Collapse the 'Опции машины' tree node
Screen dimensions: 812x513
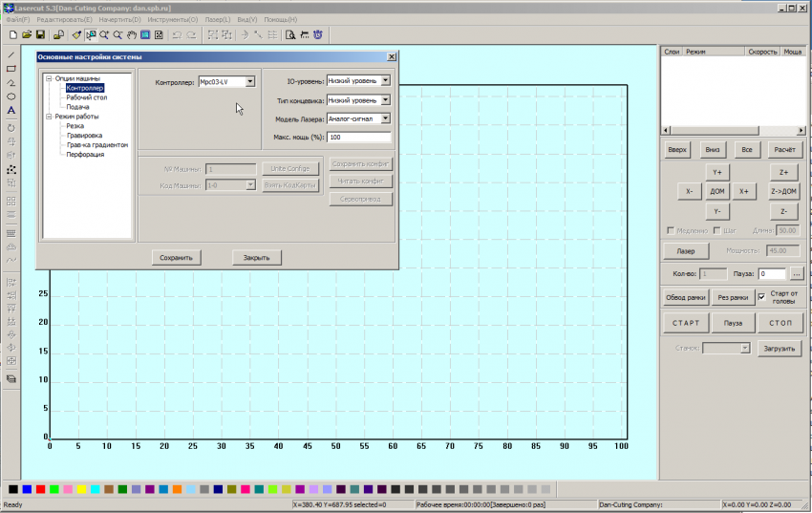(48, 78)
